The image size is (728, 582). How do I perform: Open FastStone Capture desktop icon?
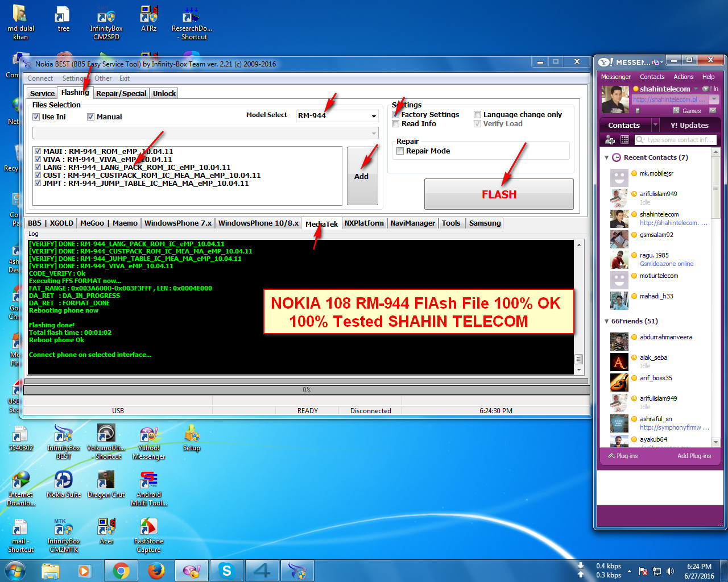tap(148, 535)
